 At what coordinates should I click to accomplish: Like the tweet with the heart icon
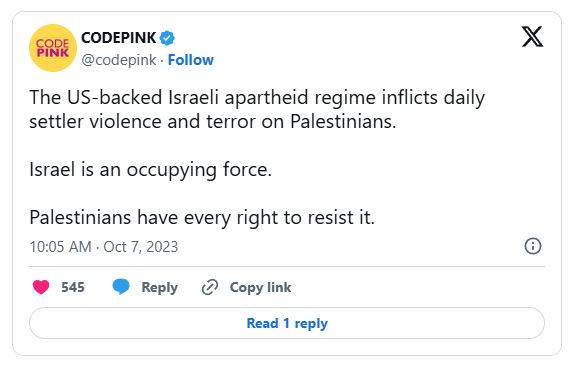tap(41, 287)
